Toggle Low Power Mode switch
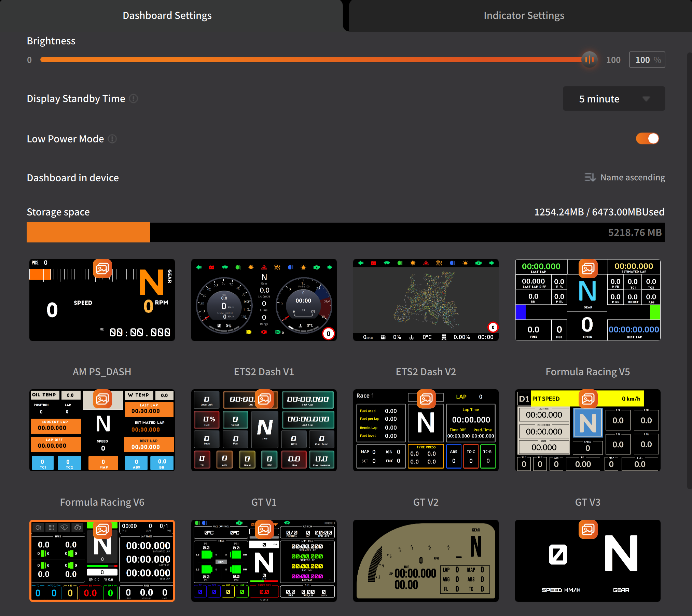The height and width of the screenshot is (616, 692). (x=647, y=139)
